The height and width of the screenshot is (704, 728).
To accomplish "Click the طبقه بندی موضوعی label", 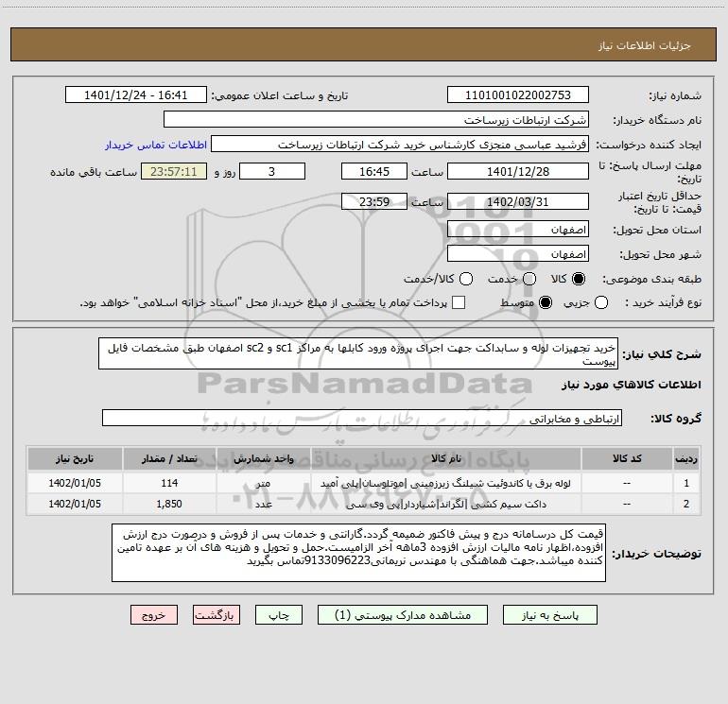I will pos(651,280).
